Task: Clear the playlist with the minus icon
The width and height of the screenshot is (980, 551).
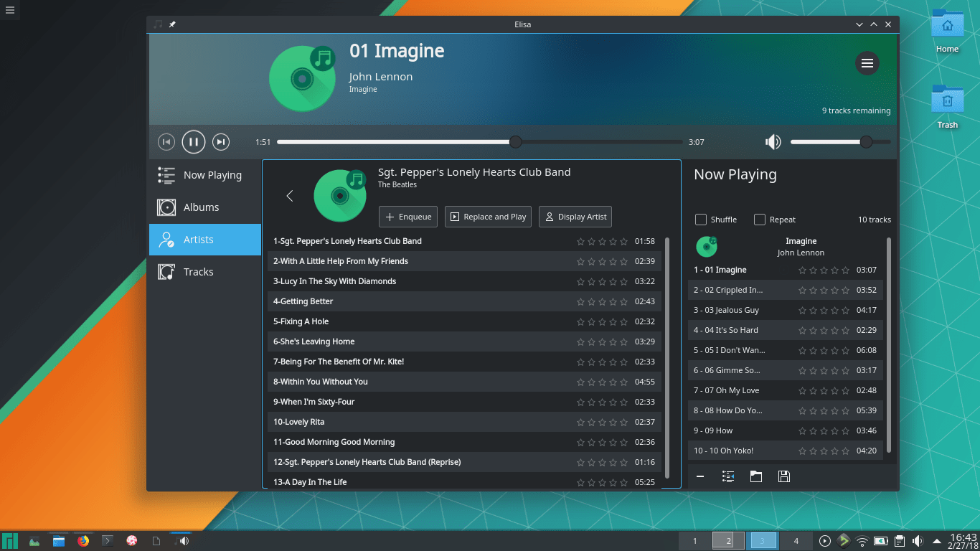Action: coord(700,476)
